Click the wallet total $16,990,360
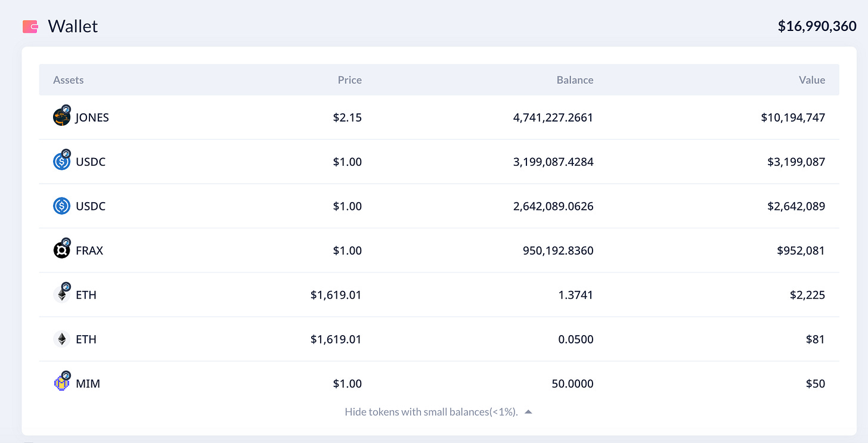The height and width of the screenshot is (443, 868). tap(817, 26)
